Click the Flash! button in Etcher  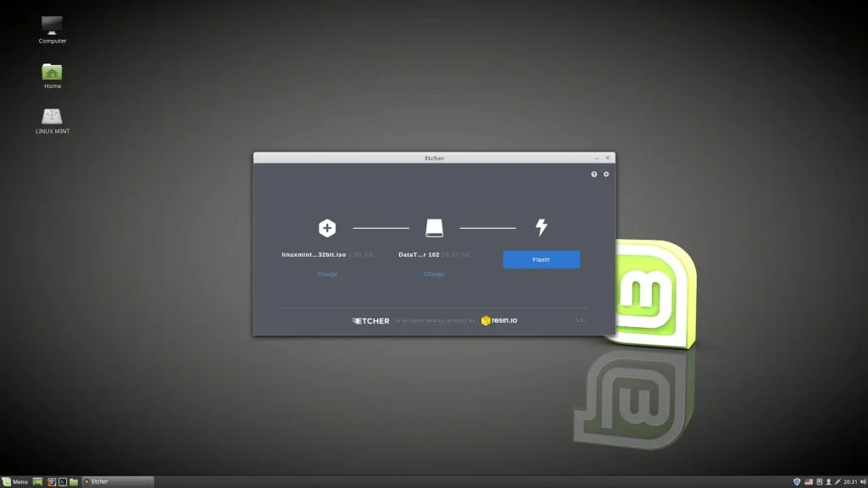pos(541,259)
